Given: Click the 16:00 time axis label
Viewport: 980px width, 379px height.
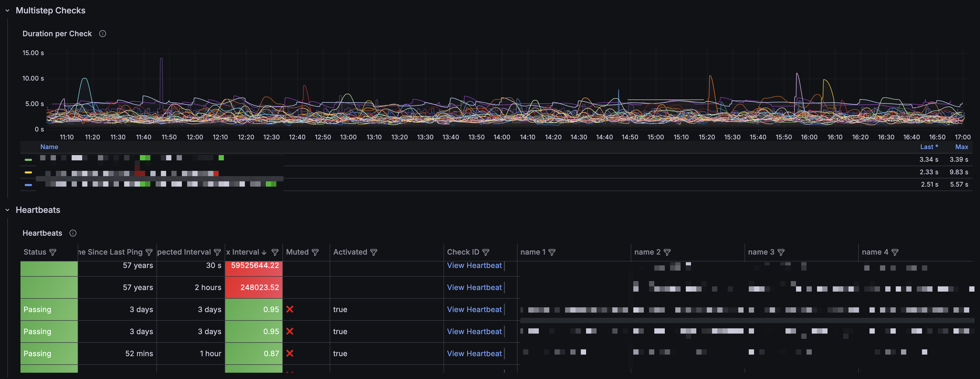Looking at the screenshot, I should tap(809, 137).
